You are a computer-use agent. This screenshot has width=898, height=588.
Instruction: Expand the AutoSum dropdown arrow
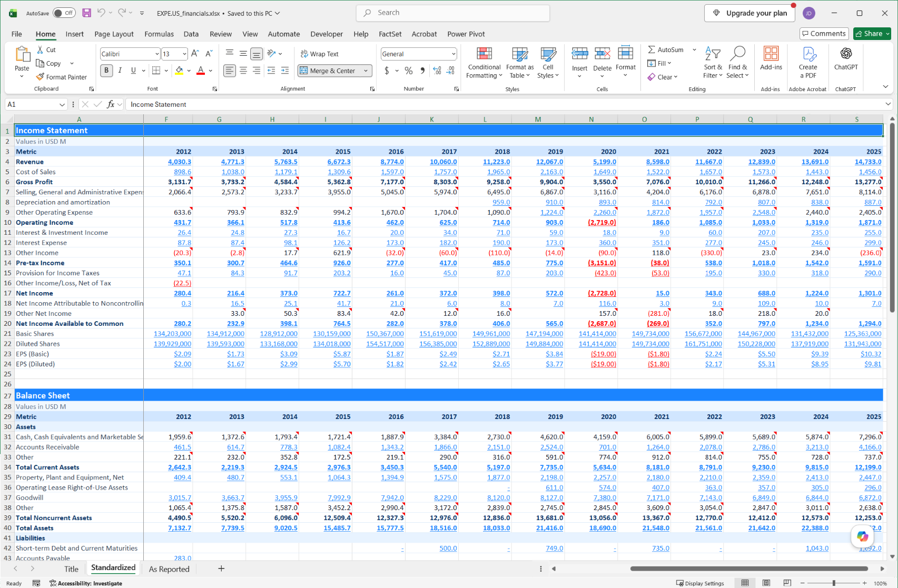click(x=694, y=49)
